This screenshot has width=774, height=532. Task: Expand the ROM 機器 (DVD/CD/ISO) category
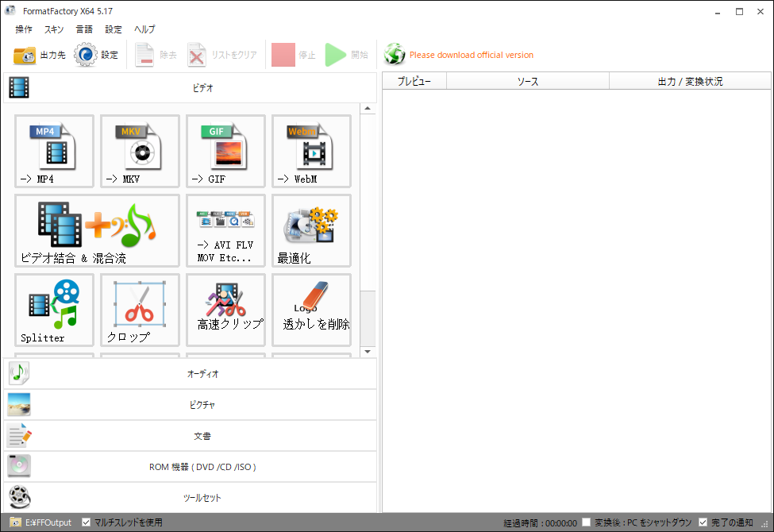pos(190,467)
